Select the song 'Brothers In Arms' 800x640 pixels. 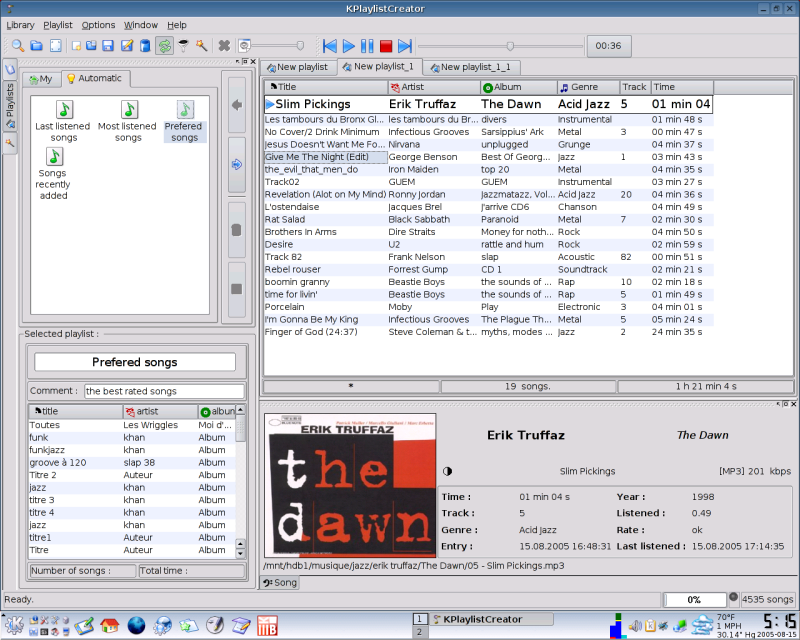click(x=489, y=232)
